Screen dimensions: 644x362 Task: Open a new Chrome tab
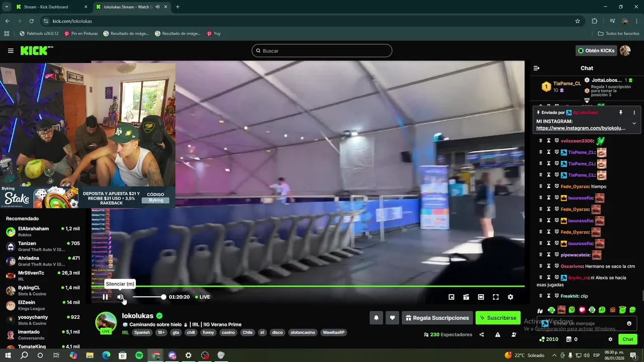click(x=178, y=7)
